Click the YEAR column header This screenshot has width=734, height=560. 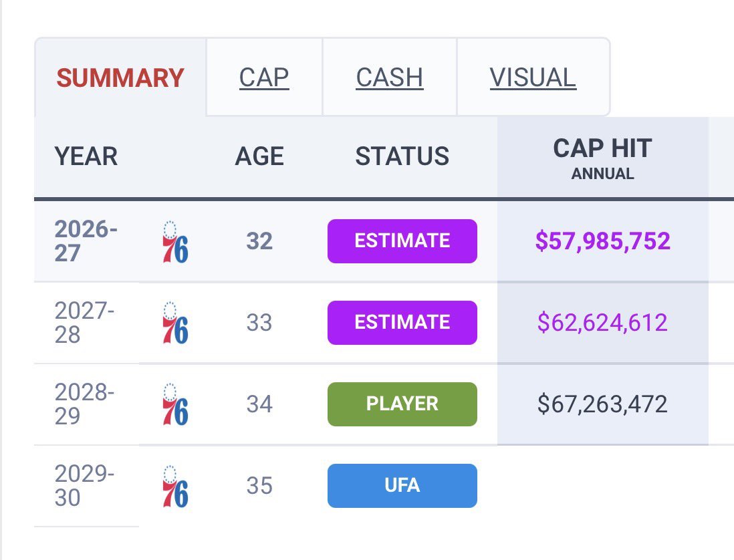coord(86,156)
